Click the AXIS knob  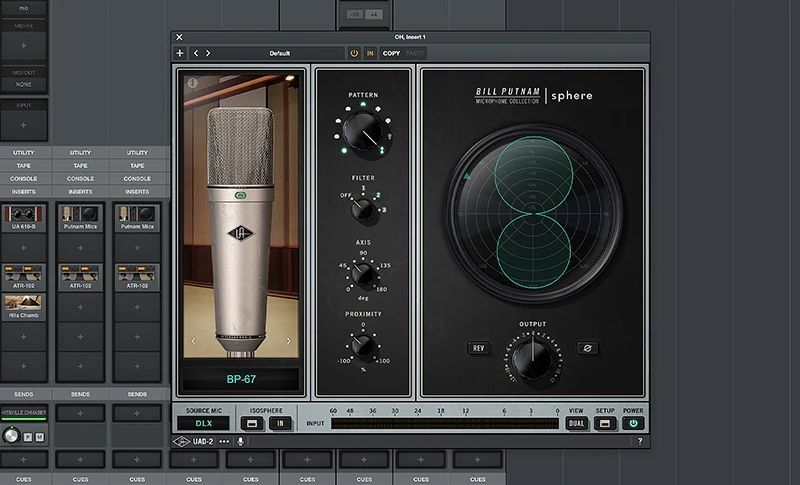click(x=363, y=275)
